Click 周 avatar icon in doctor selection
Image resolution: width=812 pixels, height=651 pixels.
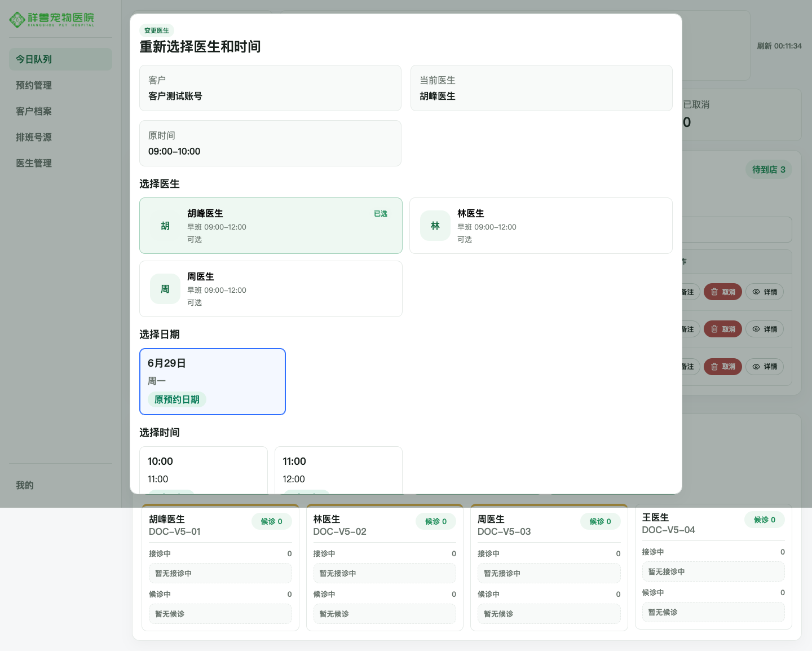pos(165,289)
